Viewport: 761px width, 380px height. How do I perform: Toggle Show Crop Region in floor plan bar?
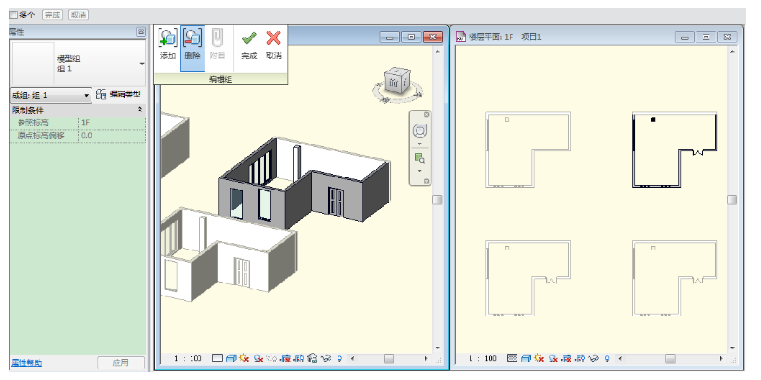(580, 359)
